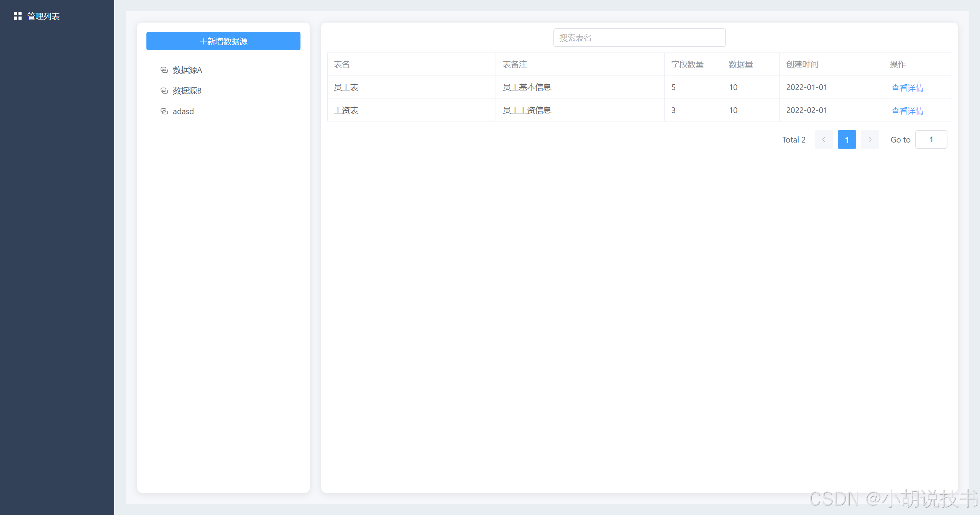Click the link icon next to 数据源B
This screenshot has width=980, height=515.
[x=164, y=91]
